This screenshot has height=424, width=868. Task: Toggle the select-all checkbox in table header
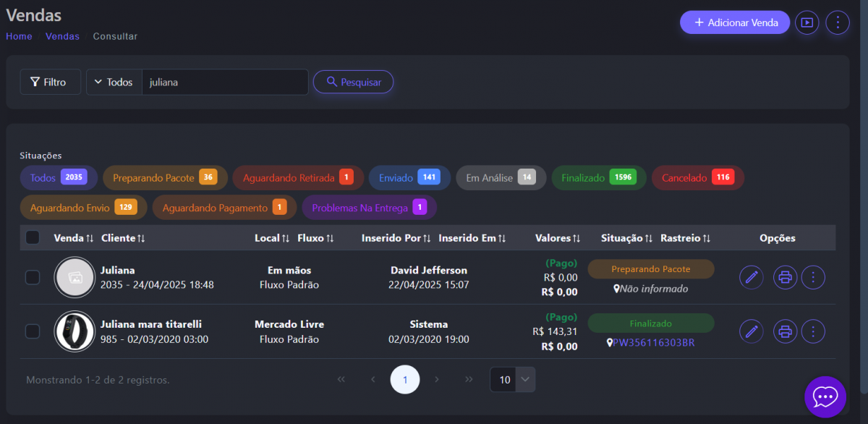33,237
